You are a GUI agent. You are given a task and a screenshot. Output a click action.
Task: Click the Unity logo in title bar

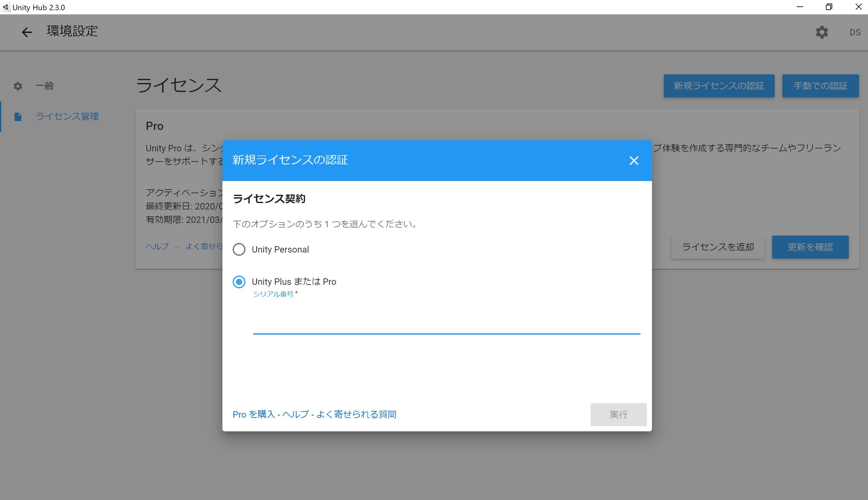point(5,7)
